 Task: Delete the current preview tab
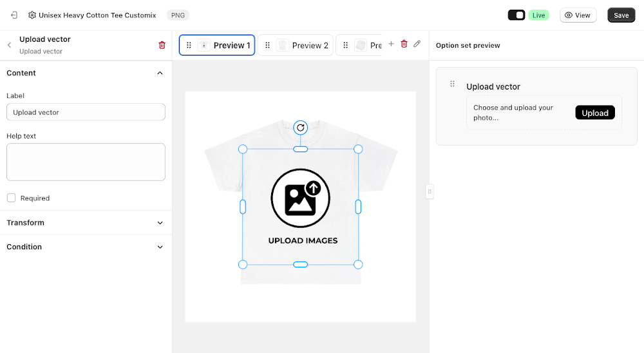click(404, 44)
